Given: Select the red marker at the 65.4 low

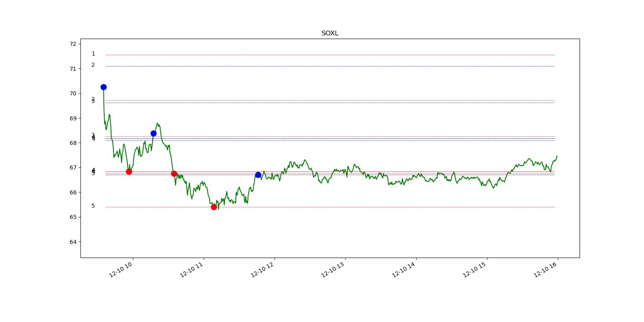Looking at the screenshot, I should (214, 207).
